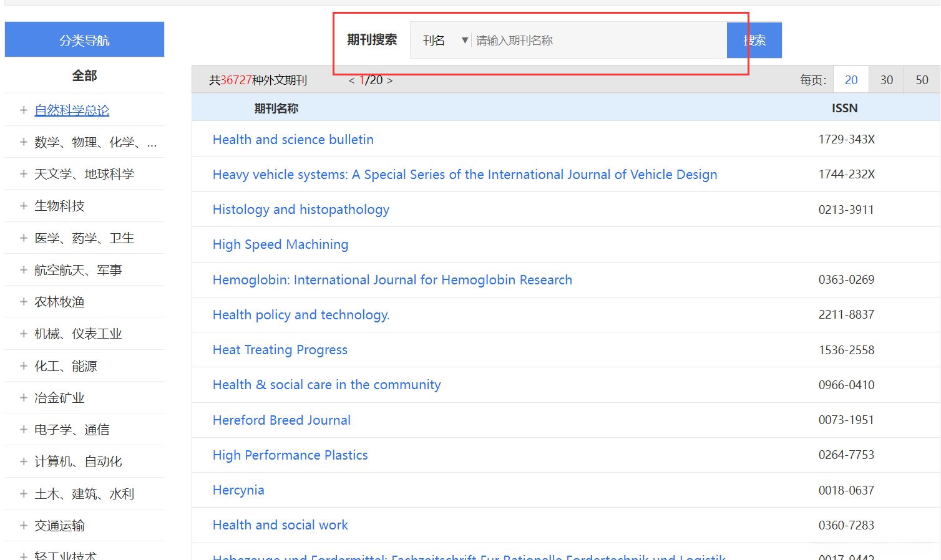Click ISSN 1729-343X in the table
Viewport: 941px width, 560px height.
coord(847,140)
